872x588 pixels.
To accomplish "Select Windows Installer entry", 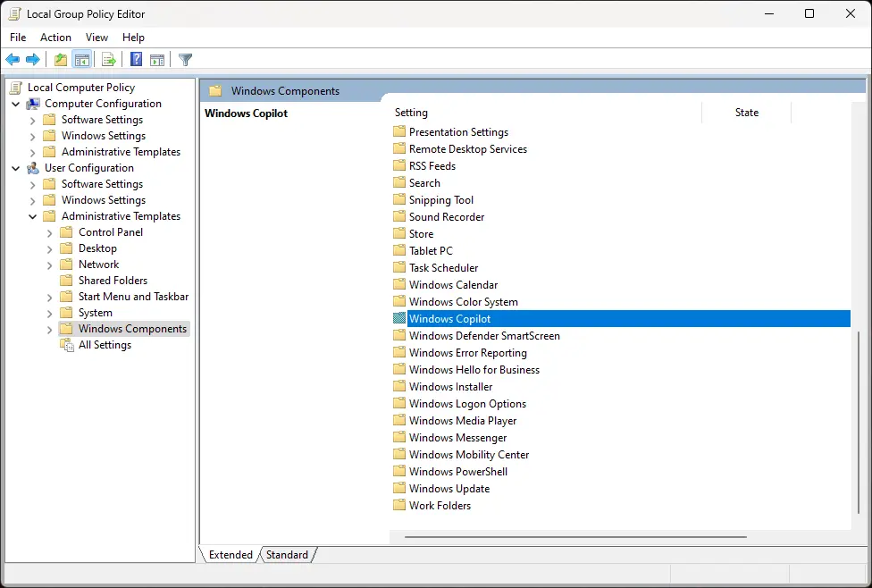I will (x=450, y=387).
